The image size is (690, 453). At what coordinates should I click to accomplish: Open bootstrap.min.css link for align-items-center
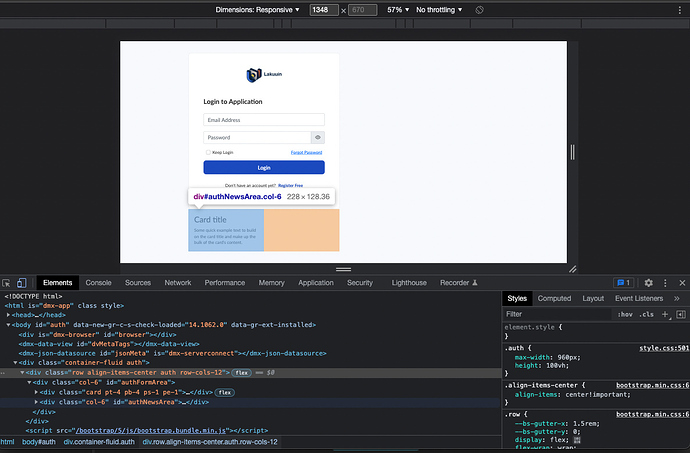(x=653, y=385)
